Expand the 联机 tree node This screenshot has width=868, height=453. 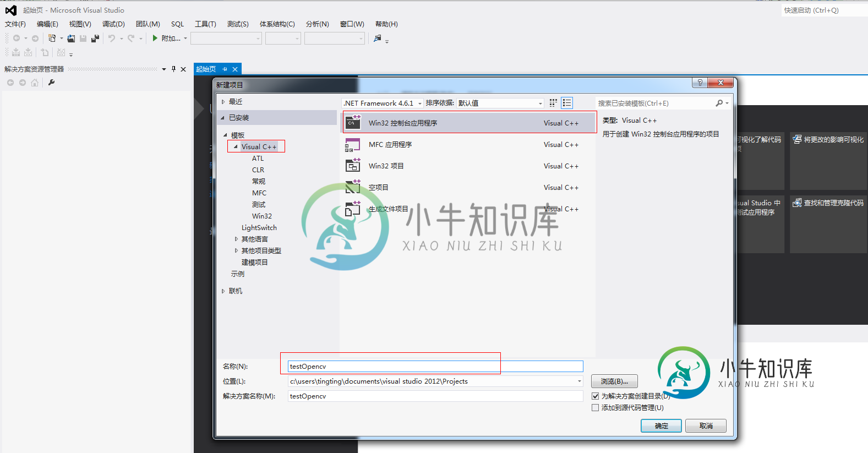pos(223,291)
